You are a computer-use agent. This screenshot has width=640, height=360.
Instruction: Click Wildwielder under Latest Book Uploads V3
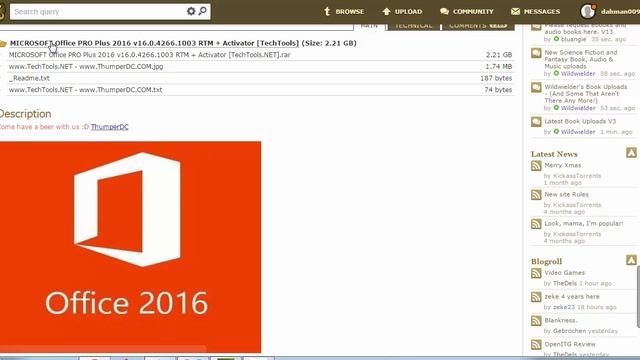pyautogui.click(x=578, y=132)
